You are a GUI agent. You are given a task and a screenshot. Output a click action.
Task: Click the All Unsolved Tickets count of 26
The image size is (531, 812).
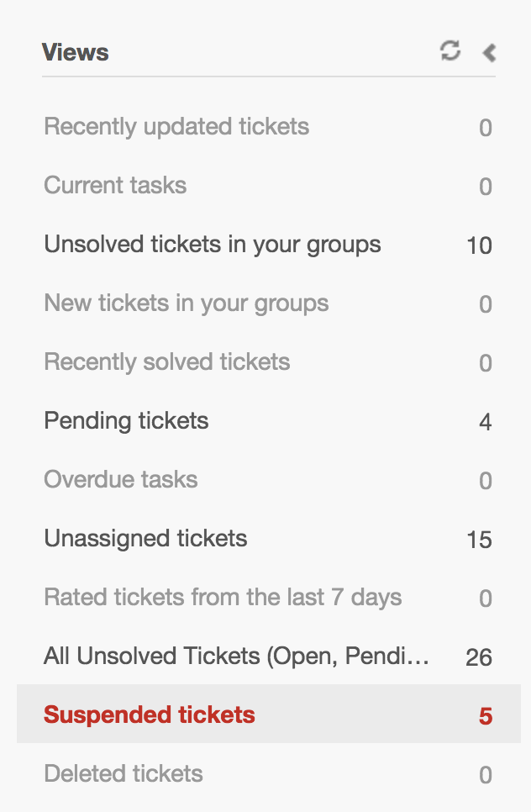(481, 656)
